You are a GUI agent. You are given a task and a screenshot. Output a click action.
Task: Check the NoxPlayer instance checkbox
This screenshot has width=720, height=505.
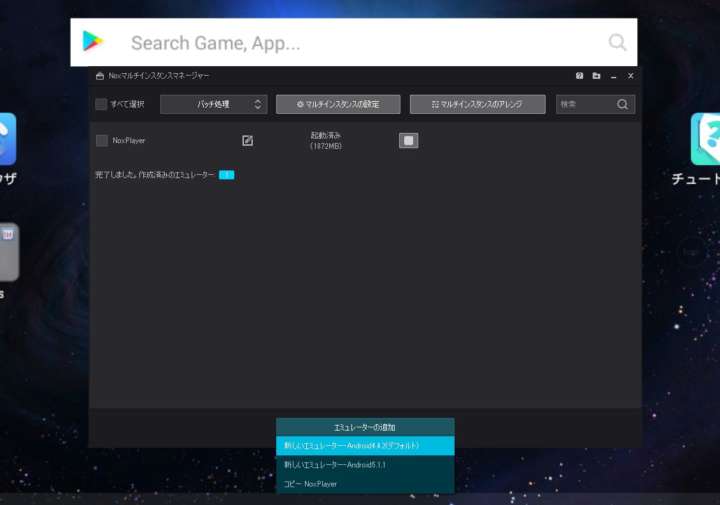click(101, 140)
